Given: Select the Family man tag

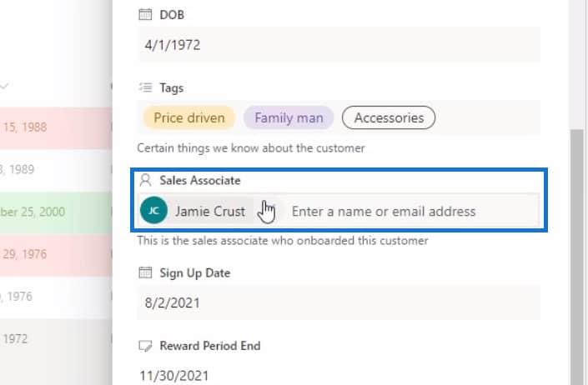Looking at the screenshot, I should click(289, 118).
